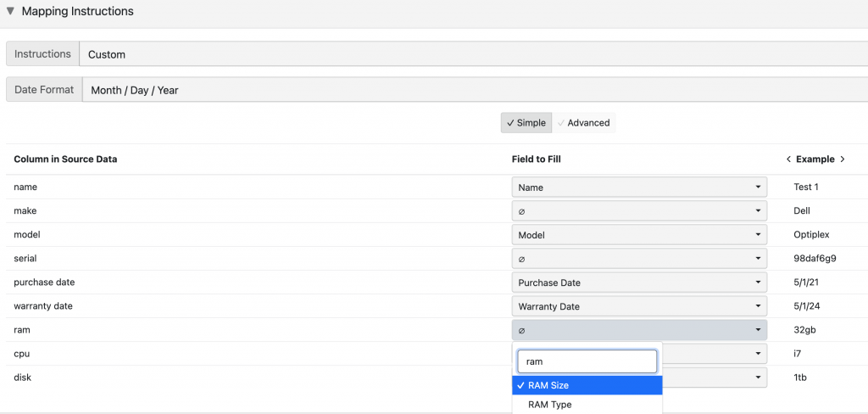Choose RAM Type from the list
Viewport: 868px width, 414px height.
[587, 405]
